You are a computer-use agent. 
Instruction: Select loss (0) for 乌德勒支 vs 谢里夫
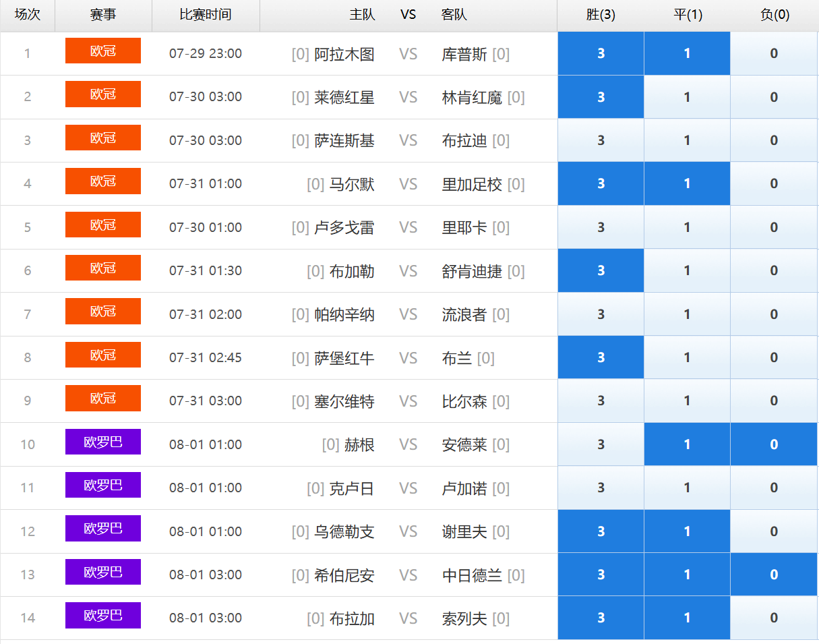pyautogui.click(x=774, y=531)
